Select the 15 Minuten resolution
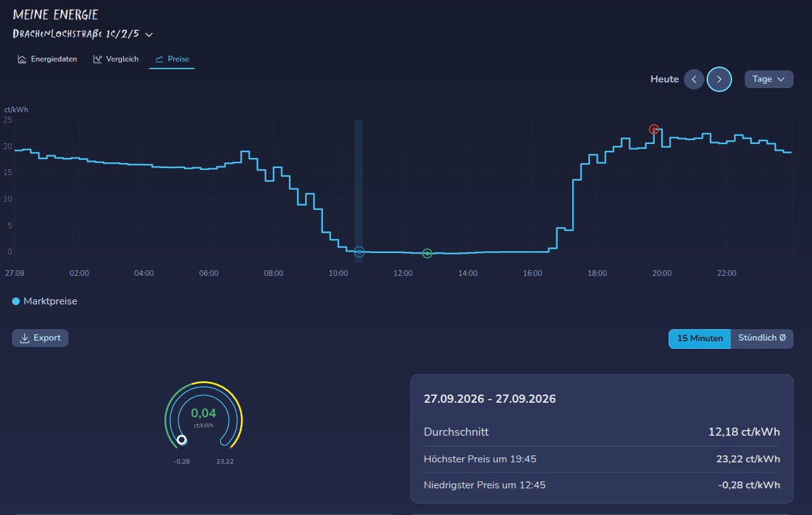This screenshot has height=515, width=812. click(700, 339)
